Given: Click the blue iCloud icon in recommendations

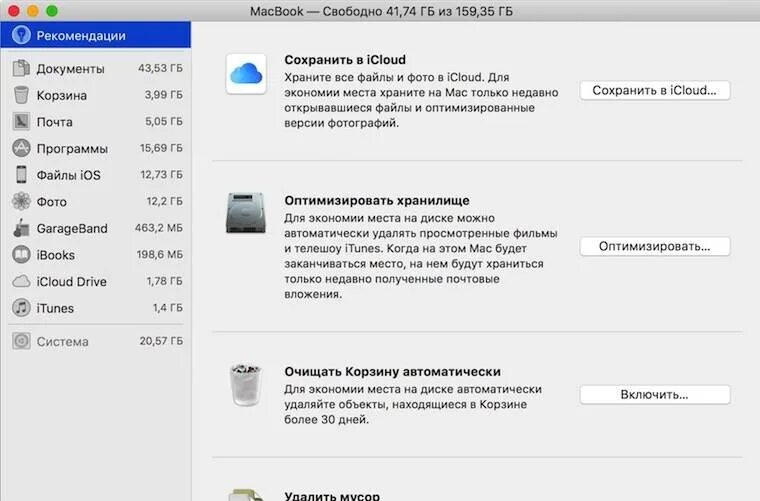Looking at the screenshot, I should click(246, 74).
